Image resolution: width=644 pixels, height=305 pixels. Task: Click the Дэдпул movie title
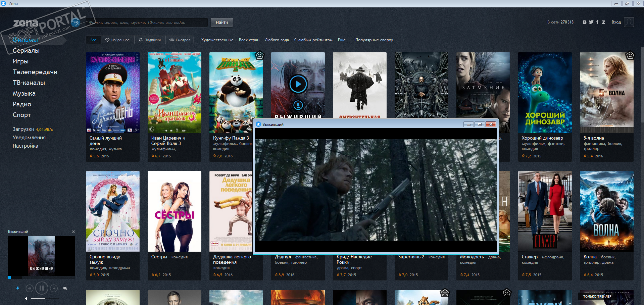(x=283, y=257)
